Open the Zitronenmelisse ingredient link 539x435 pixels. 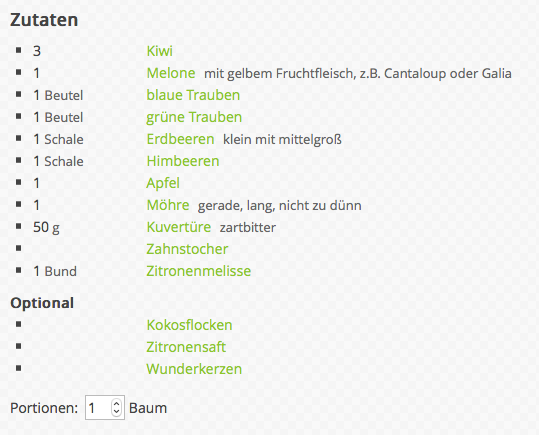click(199, 271)
